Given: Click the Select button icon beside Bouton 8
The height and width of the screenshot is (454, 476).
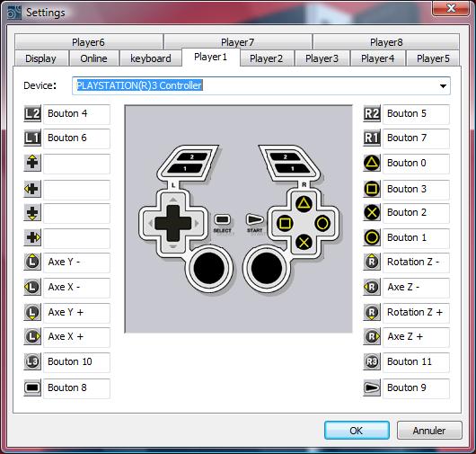Looking at the screenshot, I should click(x=32, y=387).
